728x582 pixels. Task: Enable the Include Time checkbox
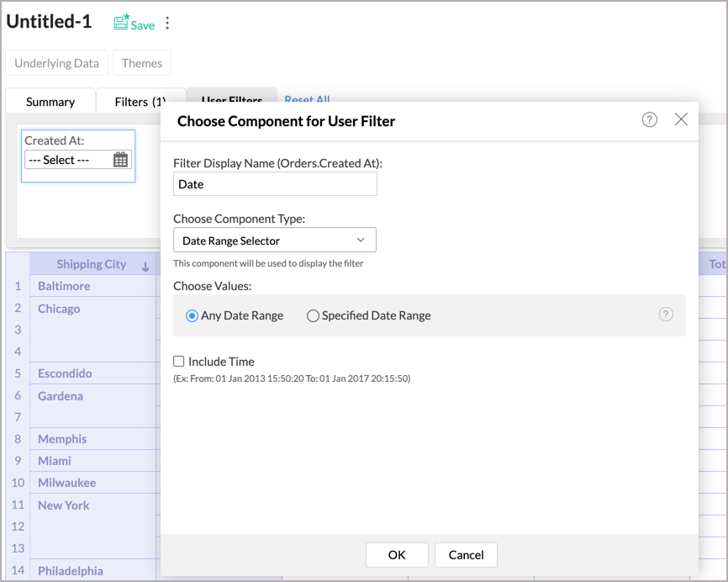click(x=179, y=362)
